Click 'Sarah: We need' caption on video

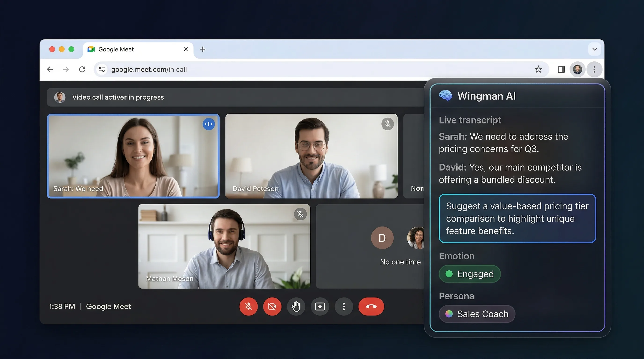(78, 188)
